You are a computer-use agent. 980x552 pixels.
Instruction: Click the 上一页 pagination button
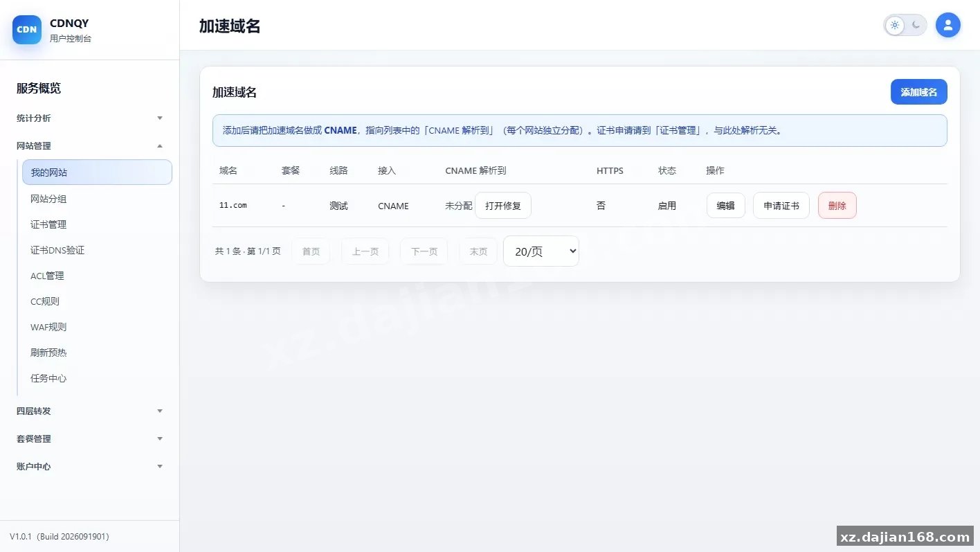365,251
